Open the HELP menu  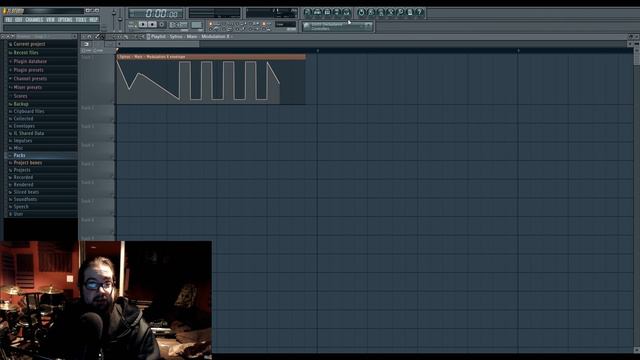click(x=93, y=20)
